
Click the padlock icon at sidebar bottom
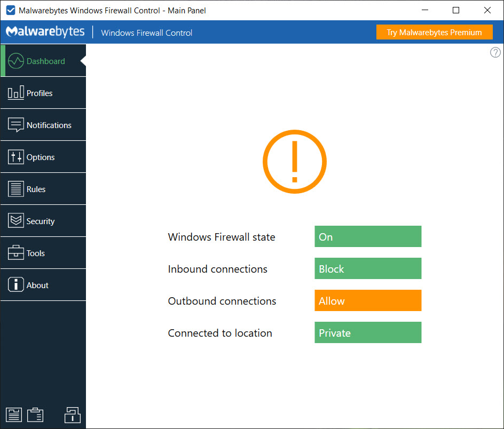[x=72, y=415]
